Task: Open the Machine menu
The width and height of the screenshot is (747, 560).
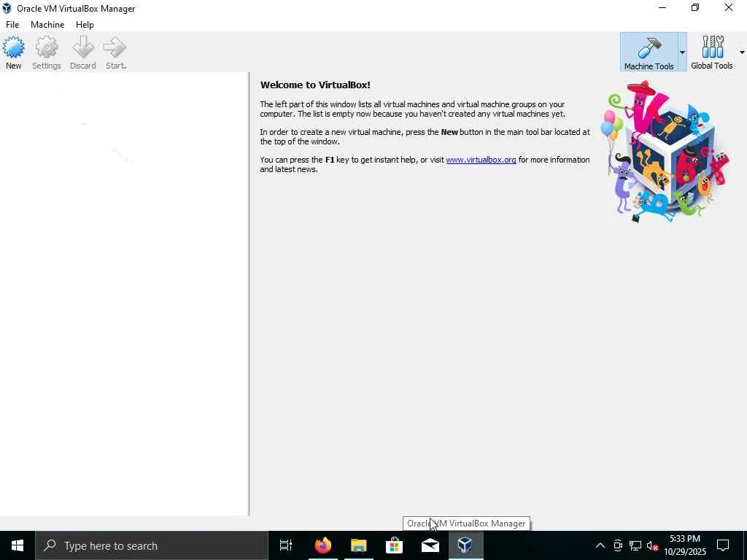Action: (x=47, y=25)
